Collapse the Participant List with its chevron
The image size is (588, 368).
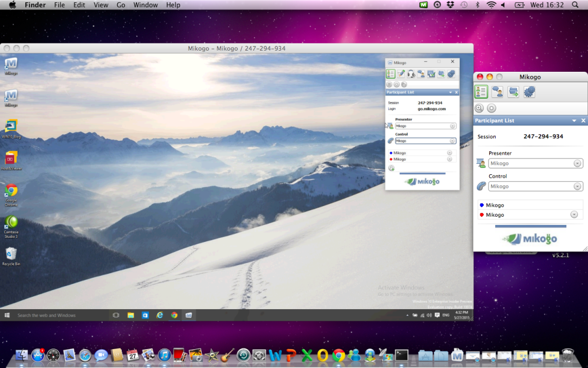(x=574, y=121)
